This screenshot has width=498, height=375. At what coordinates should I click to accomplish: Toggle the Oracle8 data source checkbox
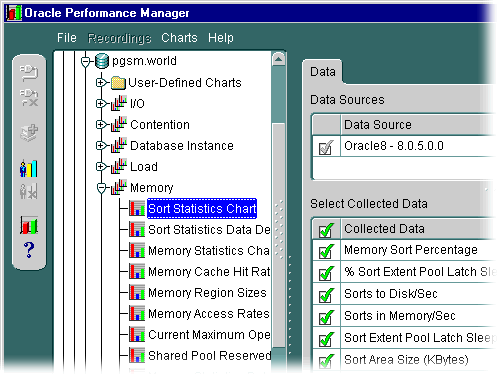(326, 147)
